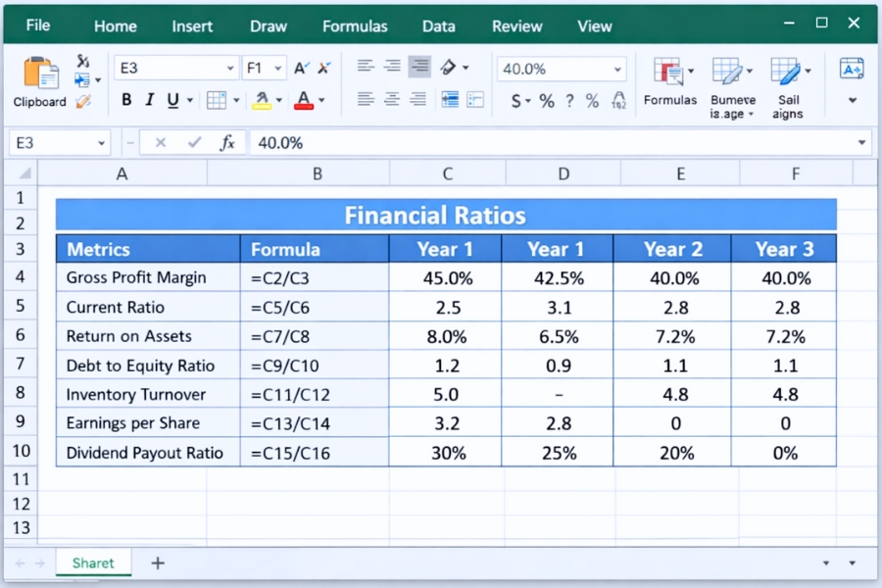Image resolution: width=882 pixels, height=588 pixels.
Task: Apply percentage number format
Action: (x=546, y=99)
